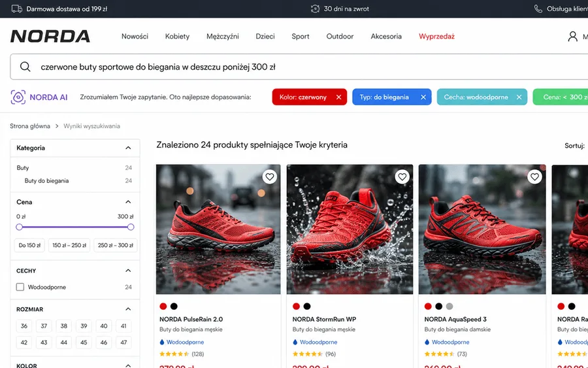
Task: Open the Dzieci menu
Action: (265, 37)
